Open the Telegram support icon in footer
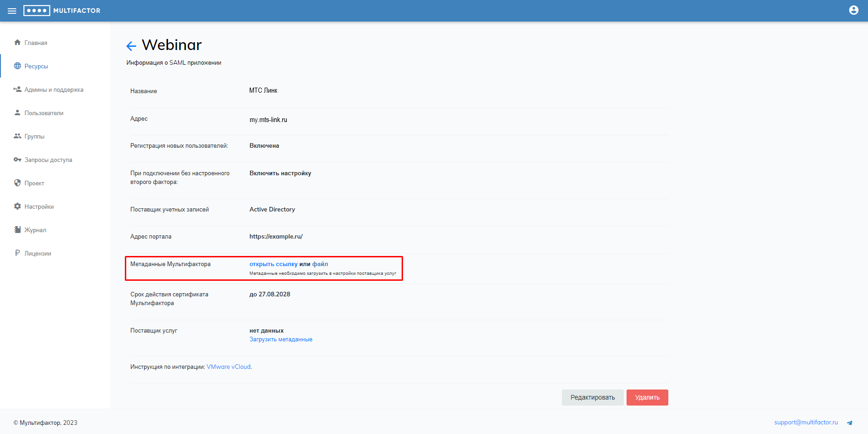The height and width of the screenshot is (434, 868). (x=850, y=423)
